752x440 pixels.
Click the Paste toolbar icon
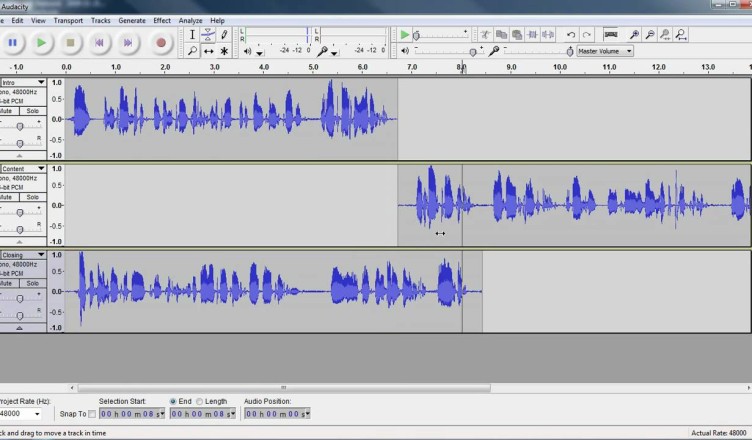[x=517, y=35]
